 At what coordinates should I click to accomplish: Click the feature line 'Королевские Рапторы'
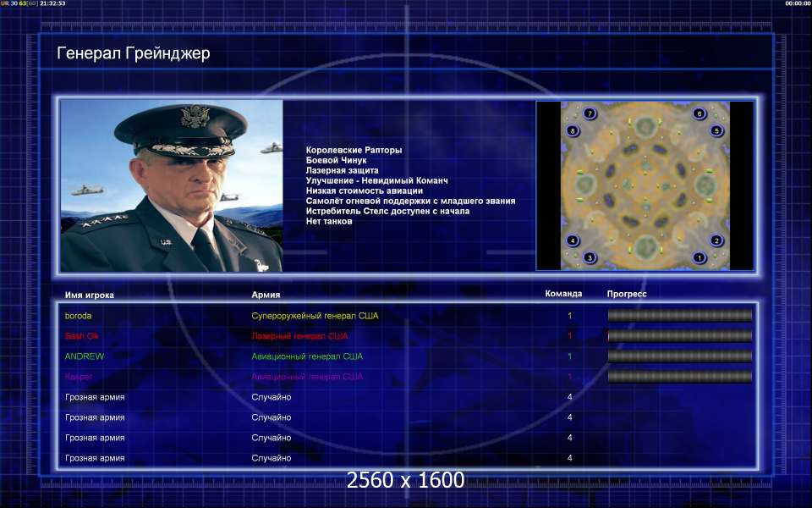[354, 151]
